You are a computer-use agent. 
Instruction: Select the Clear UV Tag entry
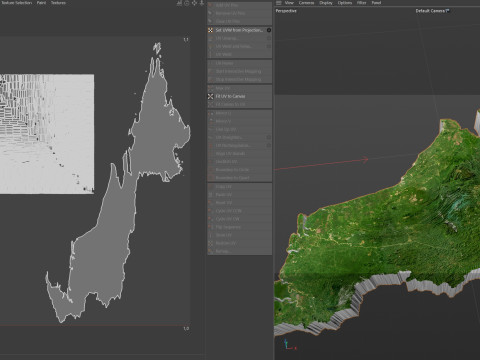tap(239, 21)
